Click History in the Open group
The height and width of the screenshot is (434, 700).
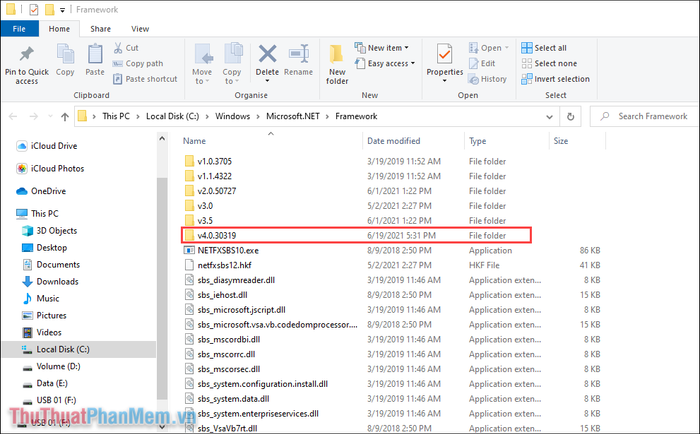[x=488, y=79]
